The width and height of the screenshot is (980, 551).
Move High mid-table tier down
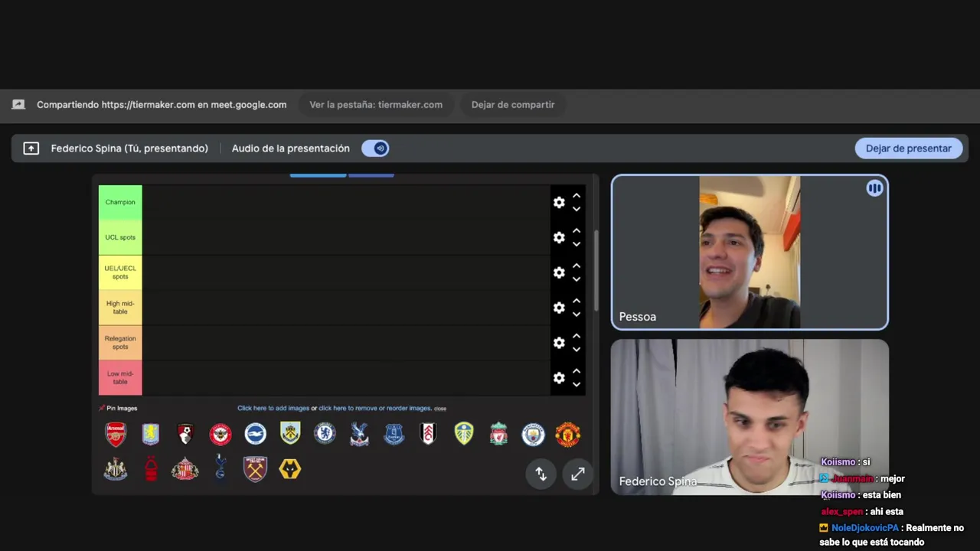(577, 315)
